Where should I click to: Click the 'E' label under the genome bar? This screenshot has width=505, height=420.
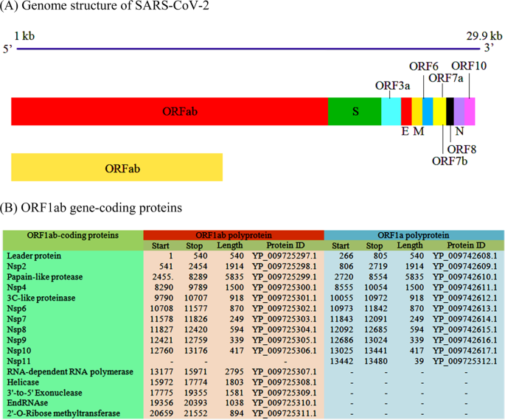click(x=405, y=131)
